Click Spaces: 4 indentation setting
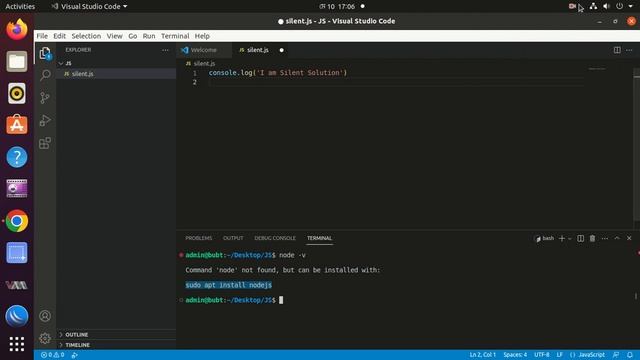Image resolution: width=640 pixels, height=360 pixels. click(x=515, y=355)
